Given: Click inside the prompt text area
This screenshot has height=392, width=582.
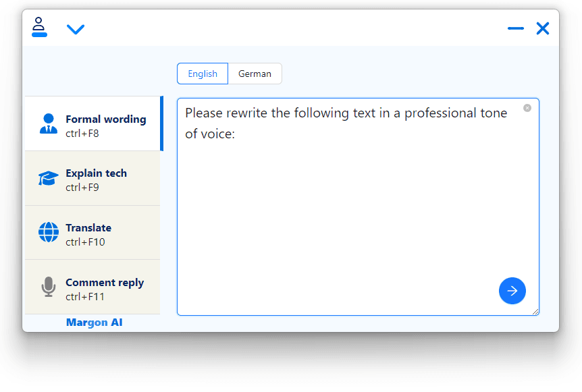Looking at the screenshot, I should (x=358, y=207).
